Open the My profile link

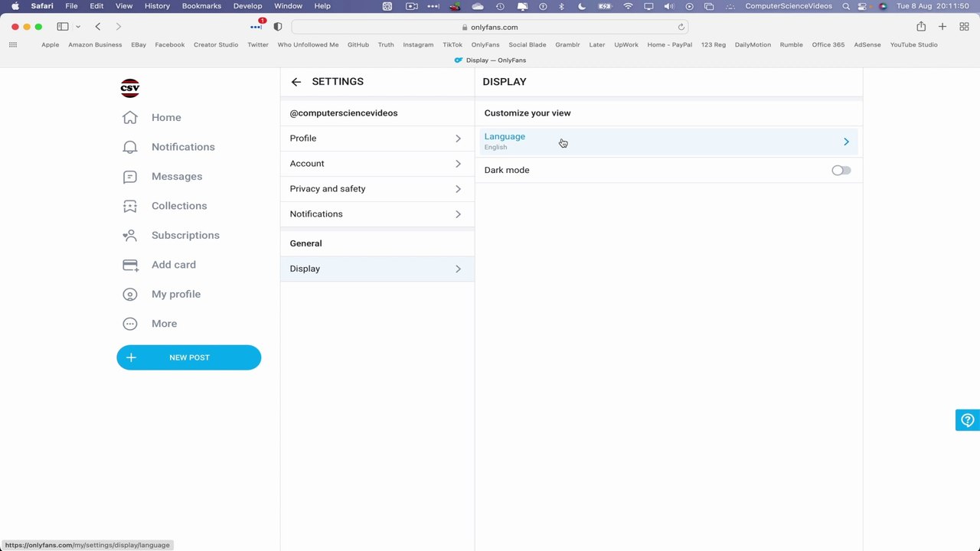pos(176,295)
